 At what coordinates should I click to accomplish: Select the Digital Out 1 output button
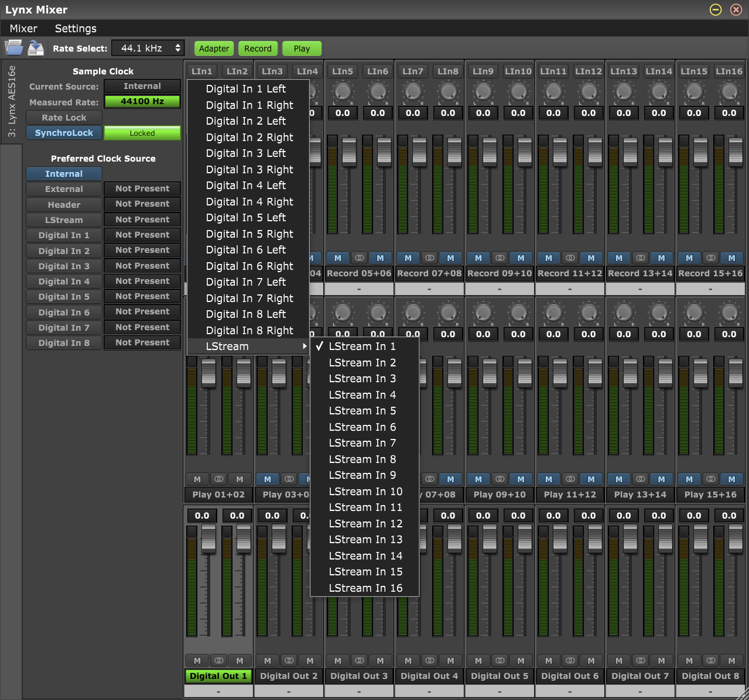click(218, 676)
